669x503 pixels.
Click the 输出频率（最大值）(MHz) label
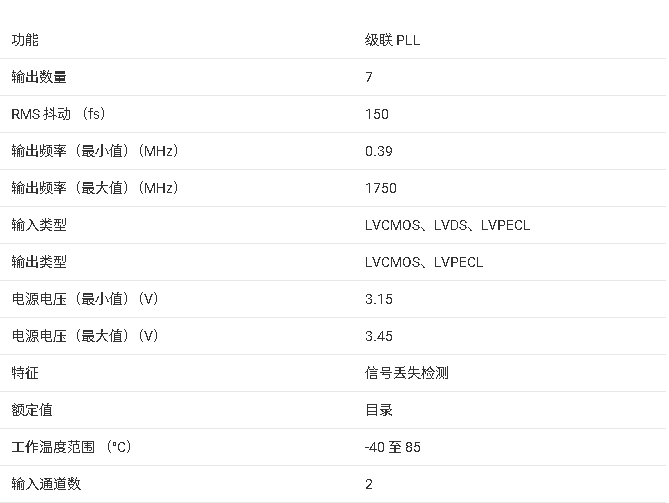95,188
